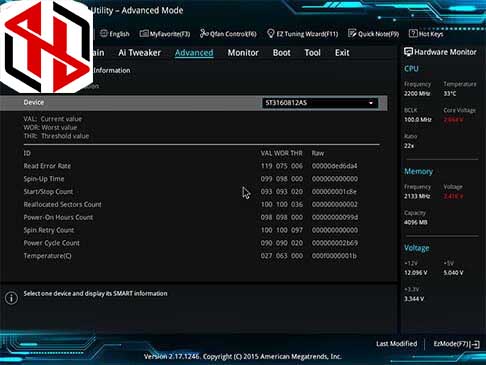Click the Quick Note pencil icon
The width and height of the screenshot is (486, 365).
pos(352,33)
